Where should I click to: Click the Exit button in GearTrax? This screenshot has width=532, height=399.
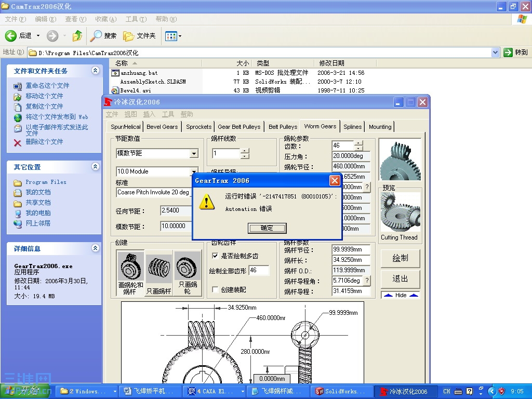point(401,279)
